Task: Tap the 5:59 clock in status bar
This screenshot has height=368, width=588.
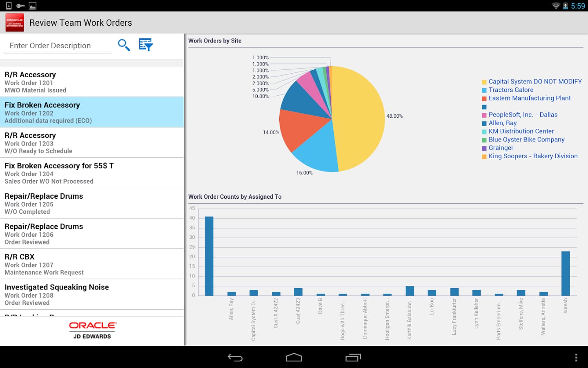Action: click(x=578, y=6)
